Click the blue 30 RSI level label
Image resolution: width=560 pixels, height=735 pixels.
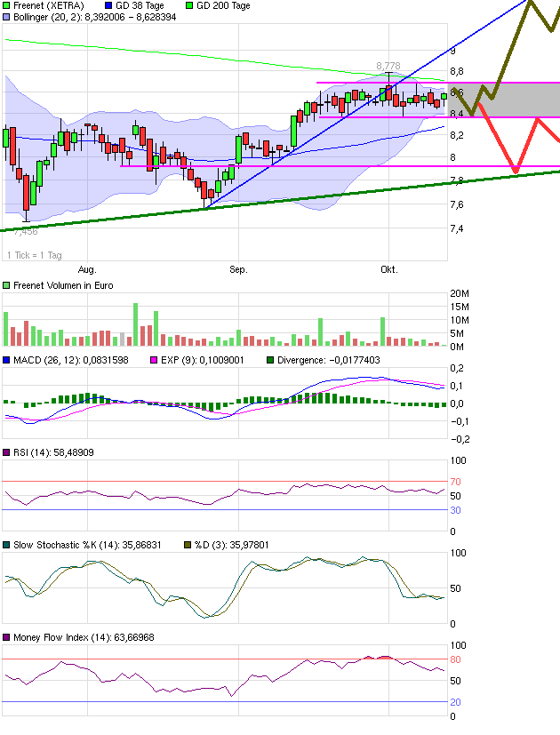coord(455,510)
